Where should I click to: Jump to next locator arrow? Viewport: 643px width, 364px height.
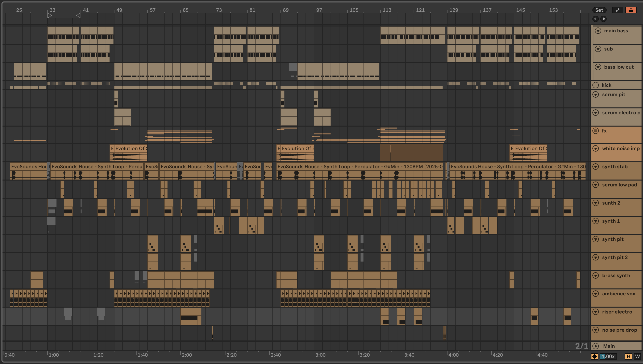point(603,19)
